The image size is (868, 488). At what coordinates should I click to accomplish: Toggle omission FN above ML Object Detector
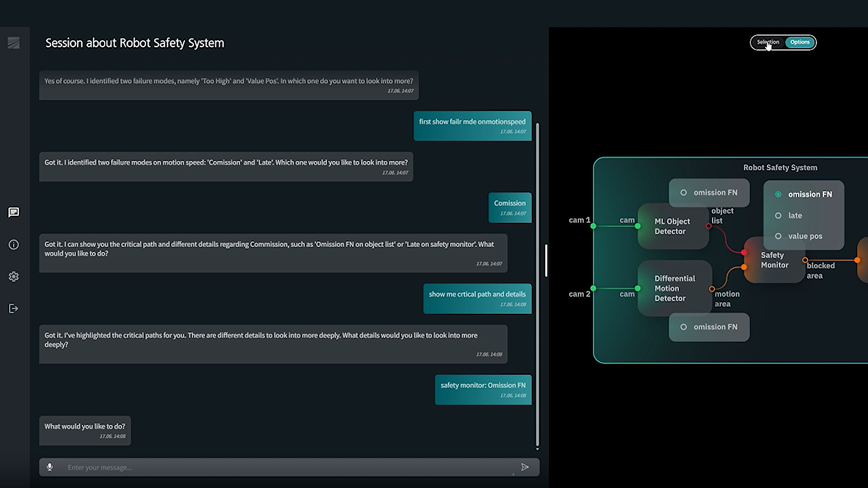[x=684, y=192]
